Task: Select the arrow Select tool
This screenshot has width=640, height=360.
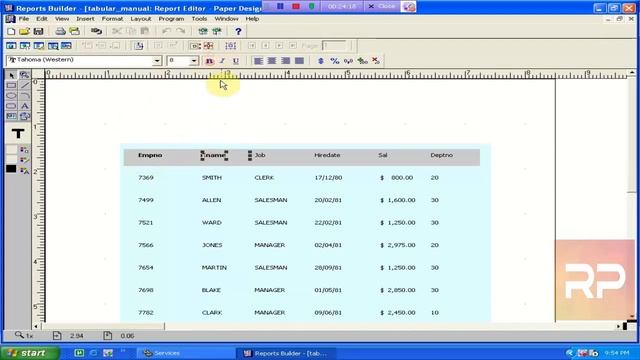Action: coord(11,75)
